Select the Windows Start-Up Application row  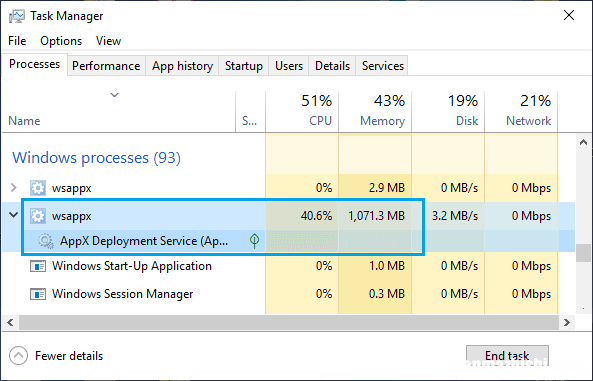pos(288,266)
